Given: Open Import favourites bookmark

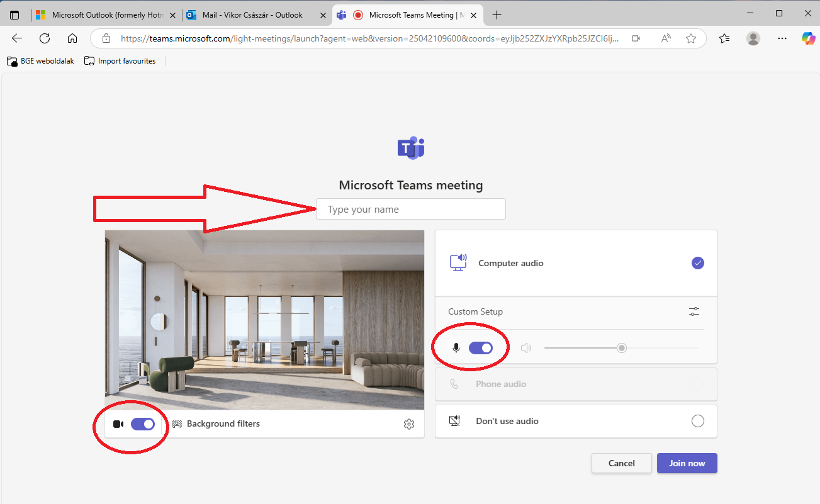Looking at the screenshot, I should pyautogui.click(x=120, y=61).
